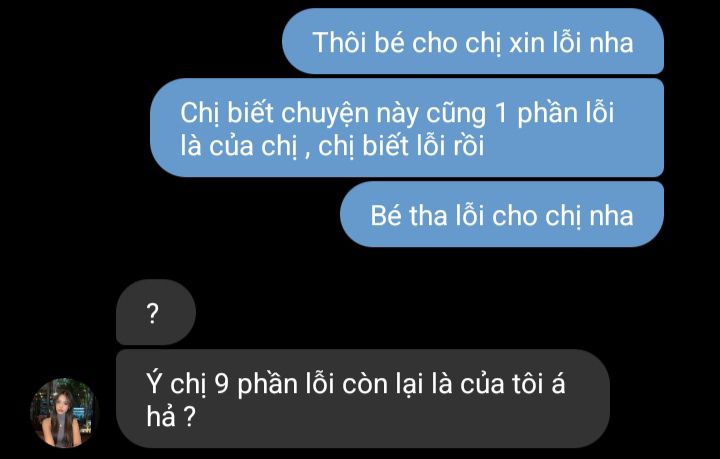Open the sender's profile picture avatar
720x459 pixels.
click(64, 413)
